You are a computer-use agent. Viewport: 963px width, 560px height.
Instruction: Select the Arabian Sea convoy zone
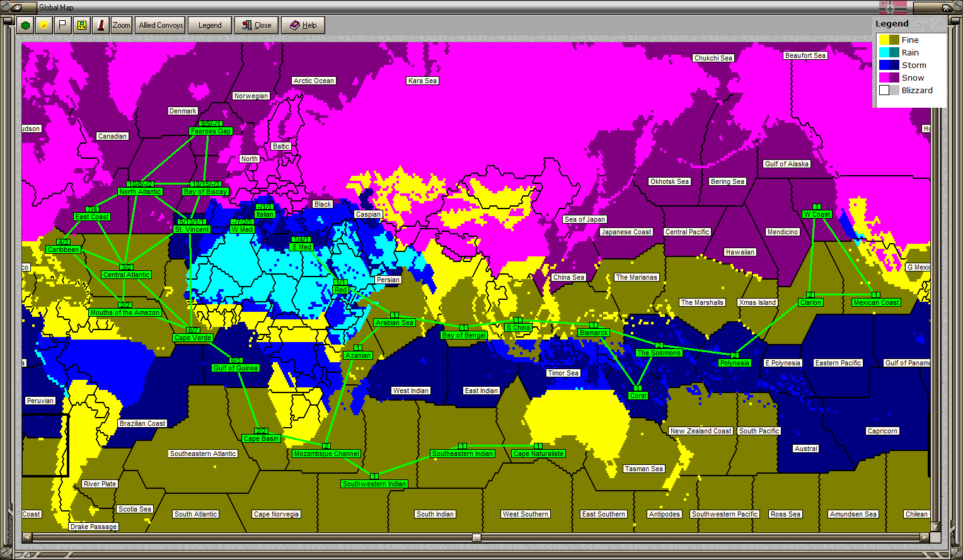point(395,323)
